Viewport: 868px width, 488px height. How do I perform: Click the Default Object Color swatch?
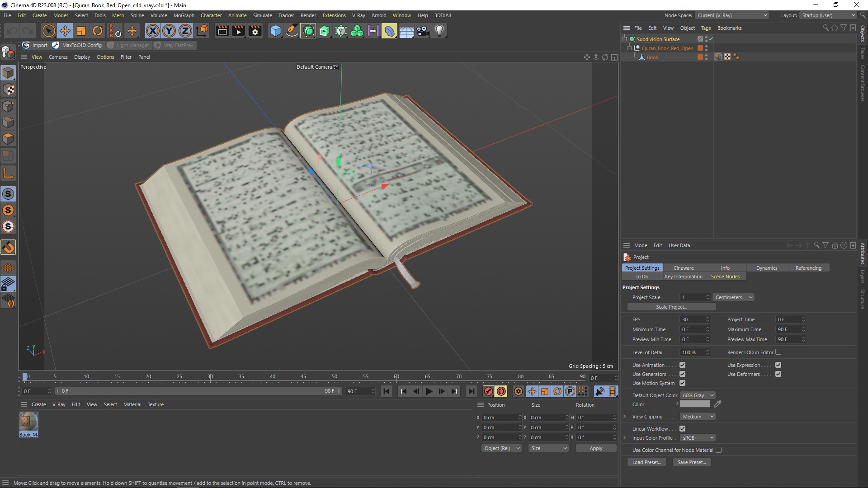pos(694,404)
